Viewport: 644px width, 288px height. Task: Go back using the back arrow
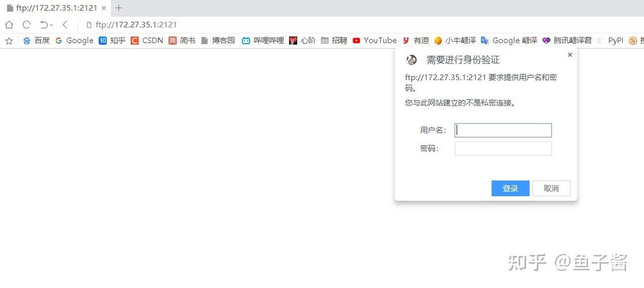click(65, 25)
